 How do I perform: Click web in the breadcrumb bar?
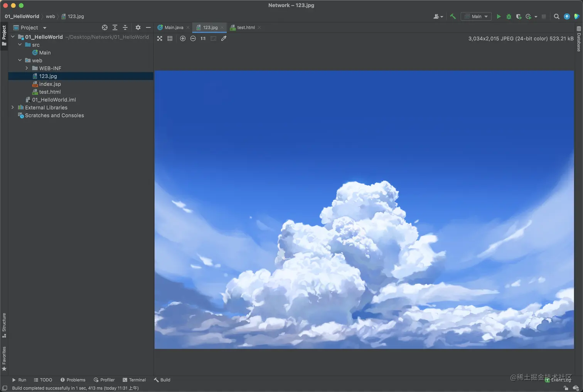(51, 17)
